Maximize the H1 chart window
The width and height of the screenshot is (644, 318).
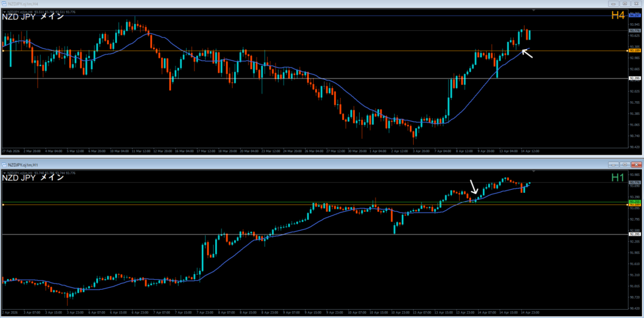pos(625,164)
